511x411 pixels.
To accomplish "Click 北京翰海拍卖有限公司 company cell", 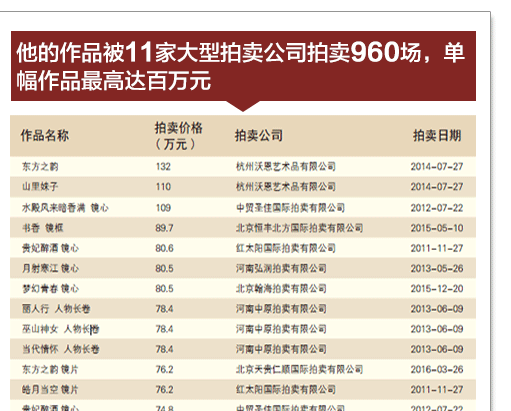I will 281,288.
